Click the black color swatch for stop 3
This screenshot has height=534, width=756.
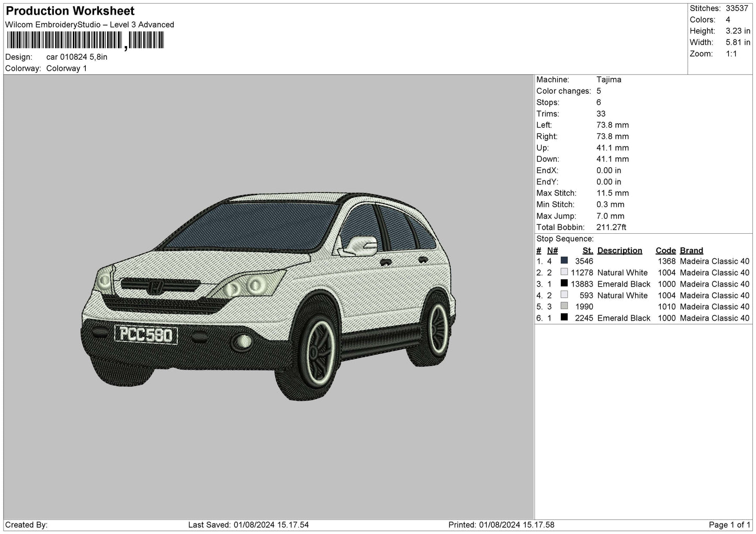click(x=564, y=283)
